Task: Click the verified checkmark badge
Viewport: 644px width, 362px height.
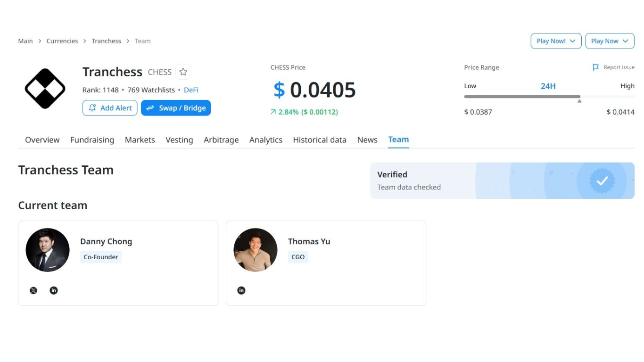Action: [602, 181]
